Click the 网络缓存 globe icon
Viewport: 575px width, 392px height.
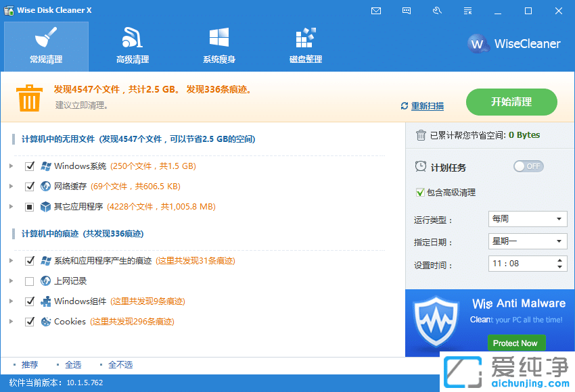click(45, 187)
